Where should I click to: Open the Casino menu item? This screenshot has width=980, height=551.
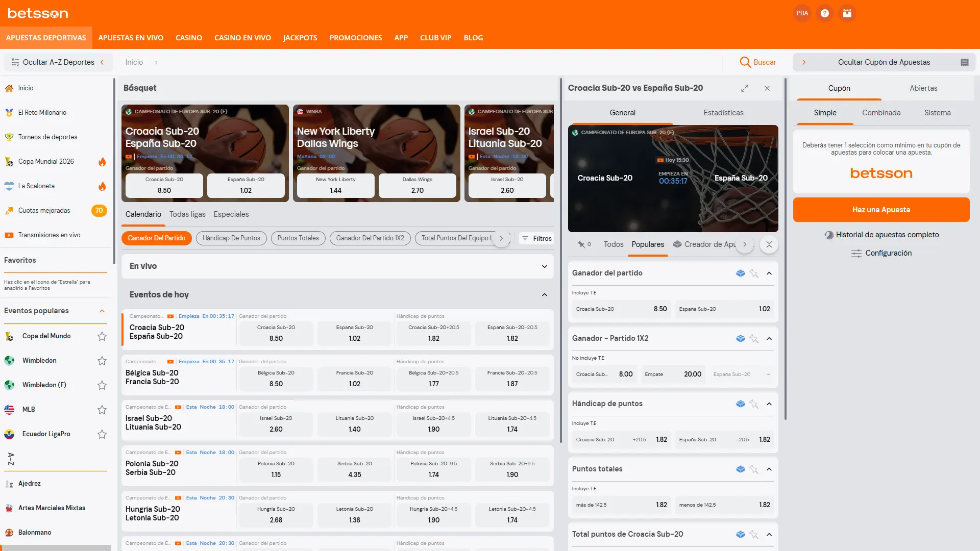(189, 38)
